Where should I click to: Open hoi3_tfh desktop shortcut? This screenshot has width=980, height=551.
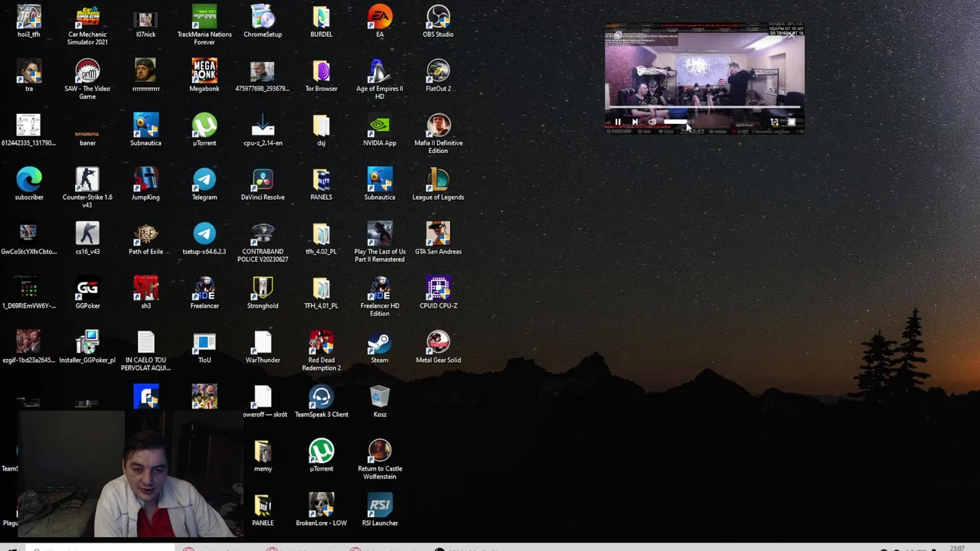[29, 21]
